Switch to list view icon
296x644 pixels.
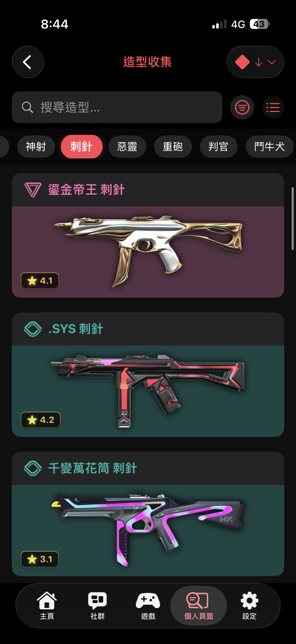click(273, 107)
